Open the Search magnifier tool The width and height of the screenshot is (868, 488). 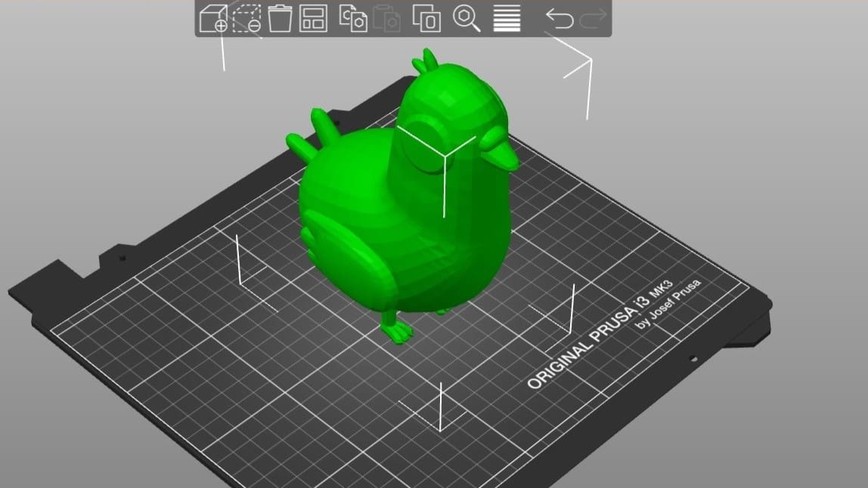(x=467, y=18)
